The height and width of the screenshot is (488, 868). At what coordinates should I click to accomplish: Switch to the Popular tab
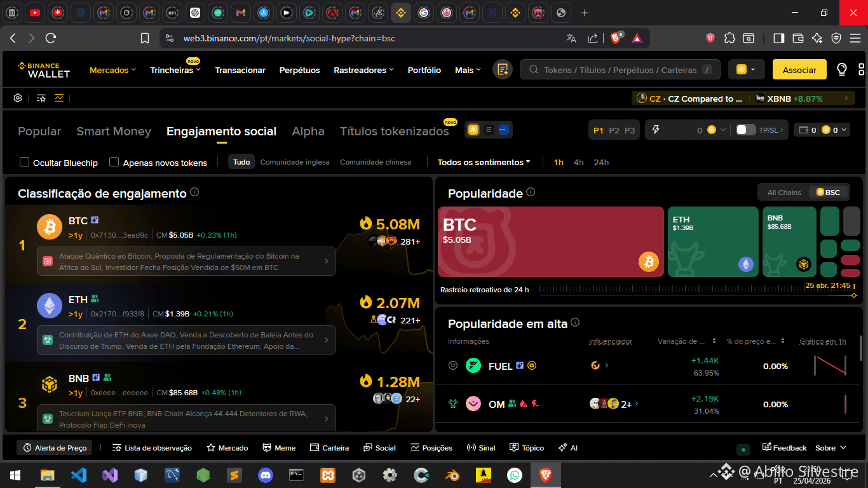tap(39, 132)
